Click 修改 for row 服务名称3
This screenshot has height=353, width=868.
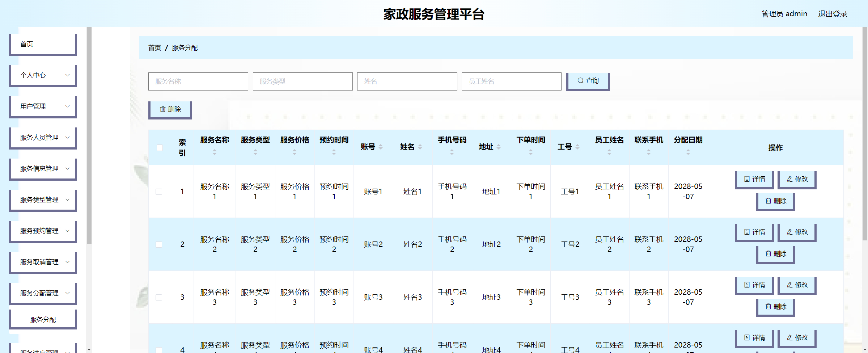click(x=797, y=285)
